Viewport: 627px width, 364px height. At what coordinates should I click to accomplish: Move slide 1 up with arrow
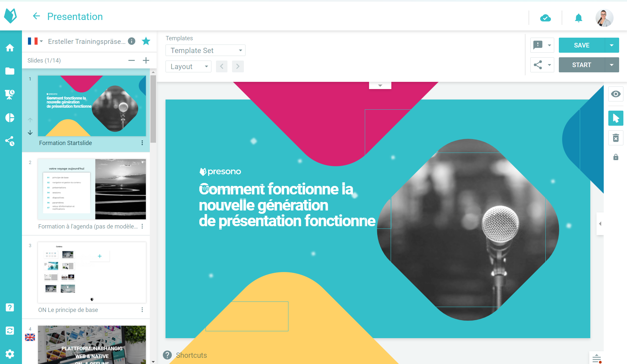30,120
